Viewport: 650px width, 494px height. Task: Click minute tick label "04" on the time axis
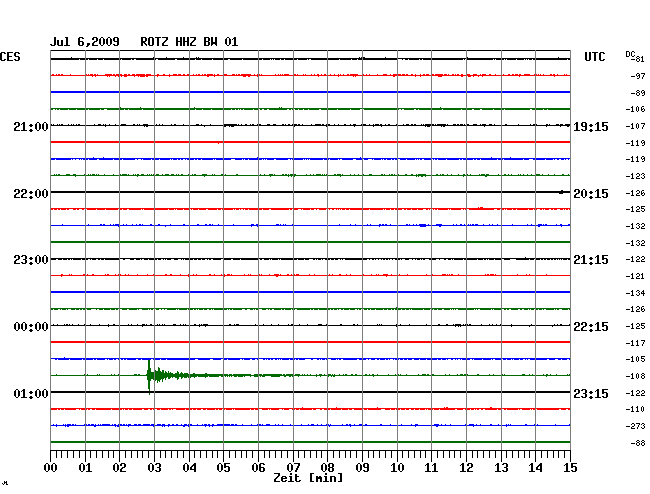tap(189, 468)
